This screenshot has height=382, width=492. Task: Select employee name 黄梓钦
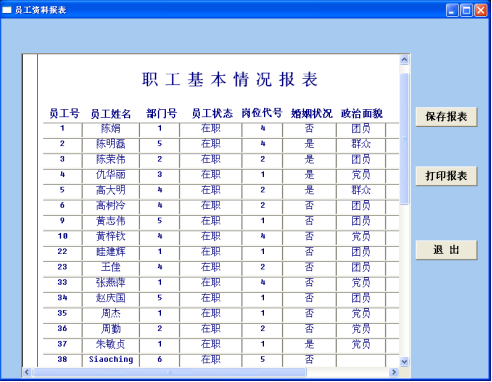coord(111,236)
